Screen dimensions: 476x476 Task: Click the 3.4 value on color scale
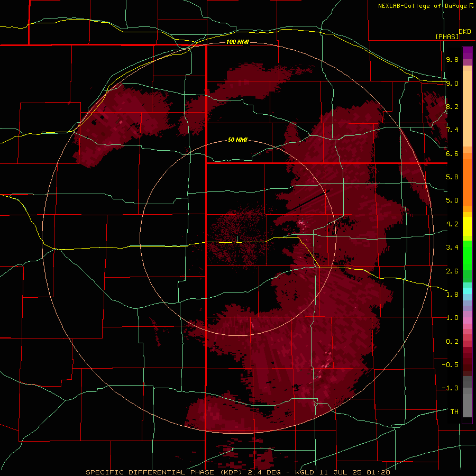(452, 248)
